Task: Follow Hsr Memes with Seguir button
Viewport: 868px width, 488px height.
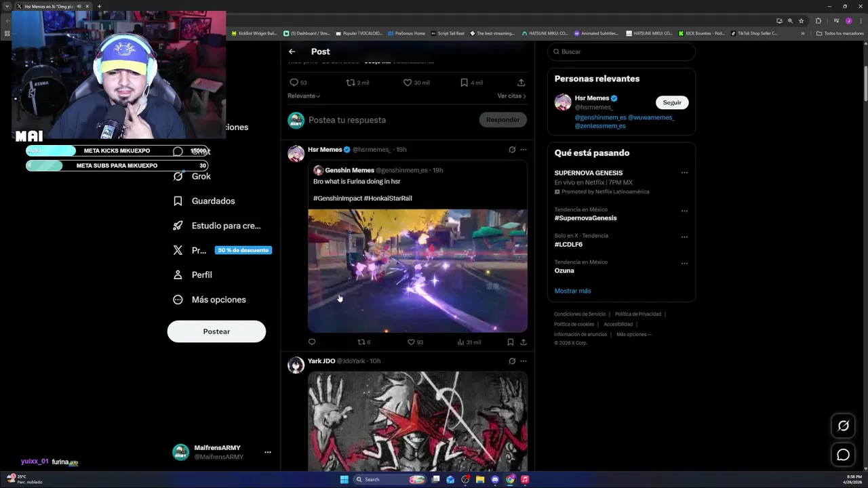Action: pos(672,102)
